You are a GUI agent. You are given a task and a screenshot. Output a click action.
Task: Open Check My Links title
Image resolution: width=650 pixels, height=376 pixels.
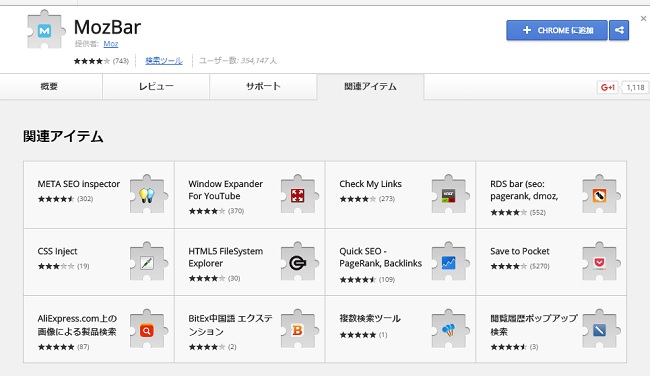[370, 184]
